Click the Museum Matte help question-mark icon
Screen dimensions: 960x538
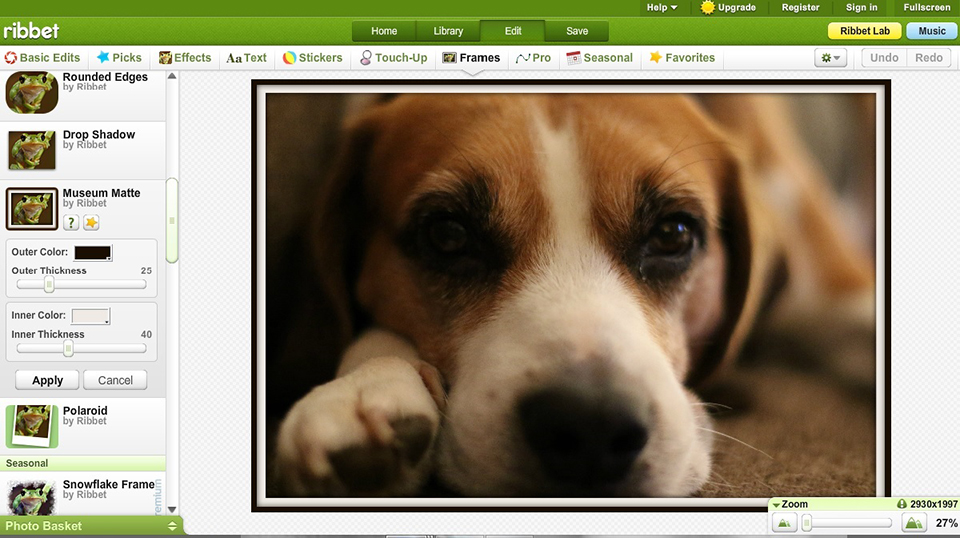(71, 223)
